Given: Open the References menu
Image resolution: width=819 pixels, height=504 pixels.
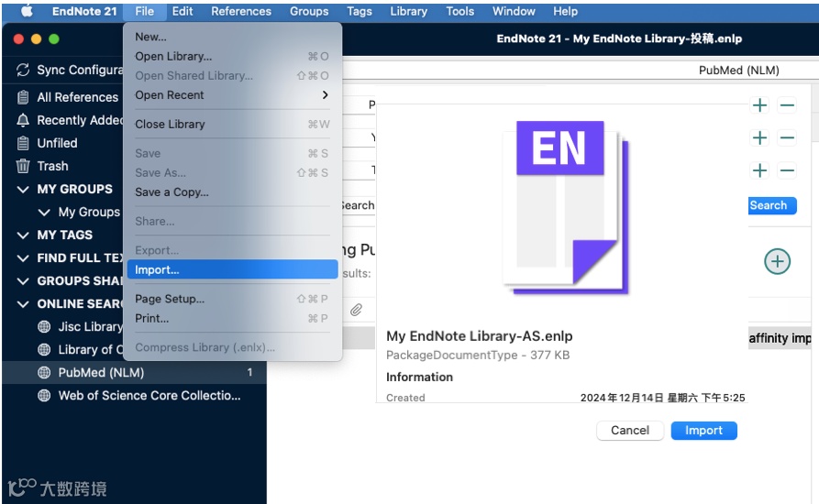Looking at the screenshot, I should (241, 11).
